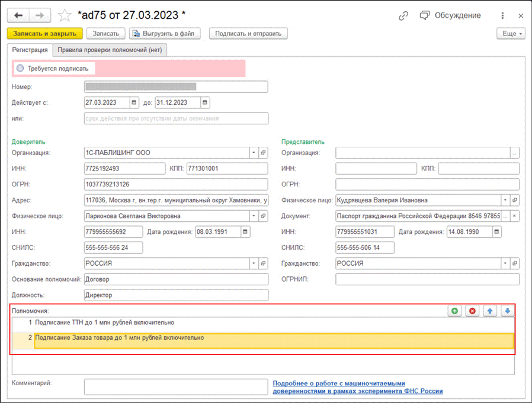
Task: Add a new authority row with green plus
Action: (454, 311)
